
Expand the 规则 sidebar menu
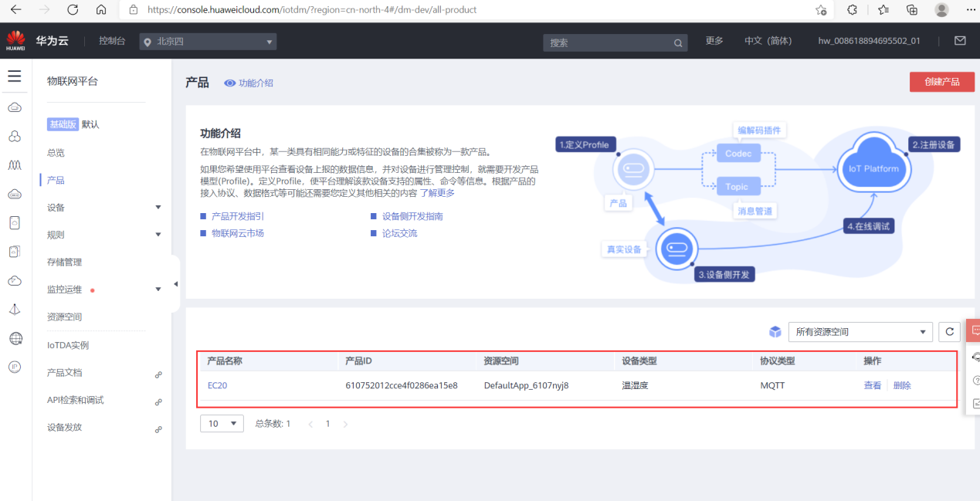tap(158, 235)
